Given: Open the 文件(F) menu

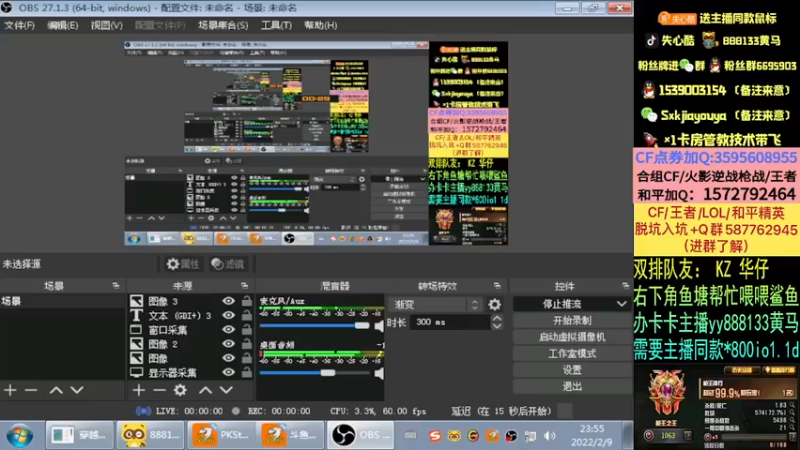Looking at the screenshot, I should pos(19,25).
